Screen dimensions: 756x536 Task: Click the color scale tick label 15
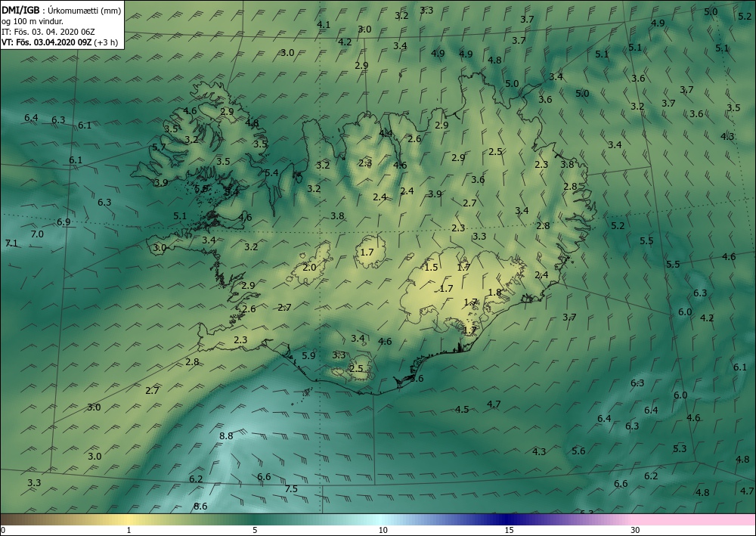pos(509,530)
